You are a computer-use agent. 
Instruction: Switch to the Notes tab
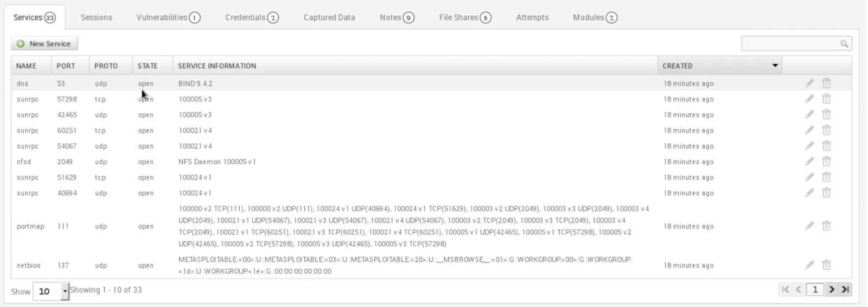point(397,17)
